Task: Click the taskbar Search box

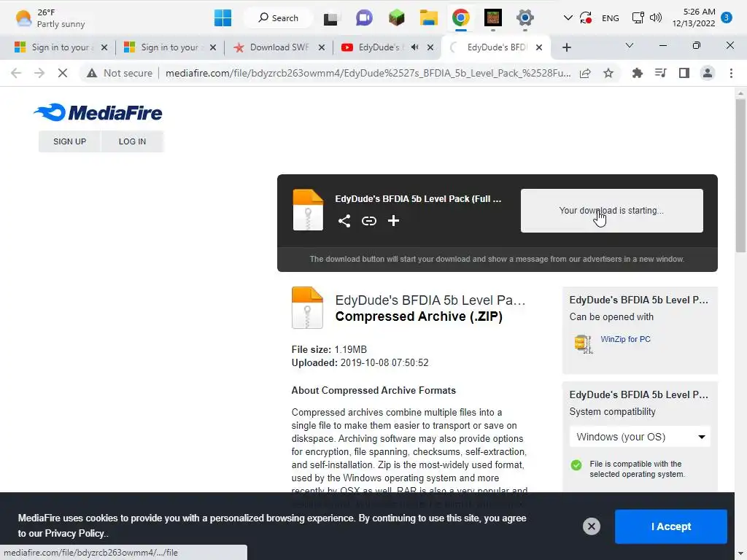Action: point(279,18)
